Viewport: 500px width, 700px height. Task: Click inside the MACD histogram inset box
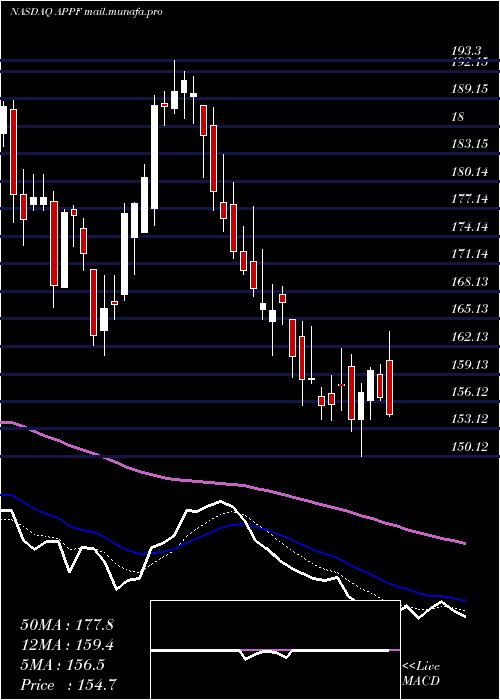pyautogui.click(x=275, y=650)
